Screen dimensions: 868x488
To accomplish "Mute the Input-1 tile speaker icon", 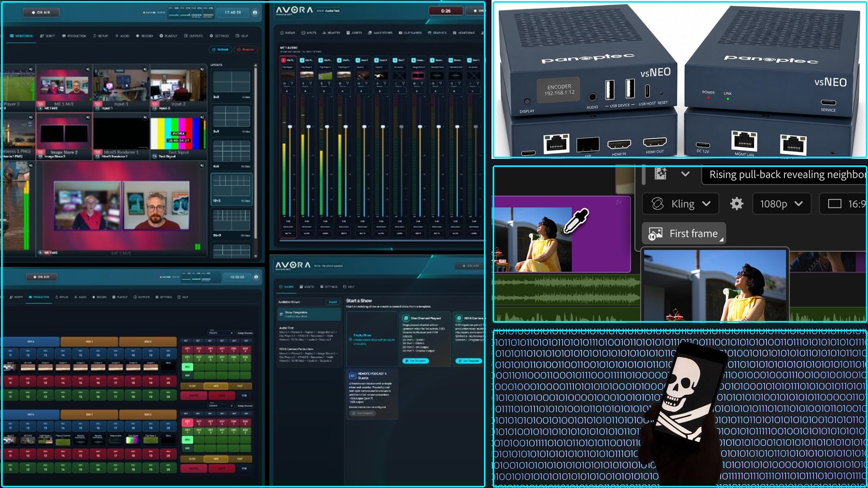I will click(x=145, y=69).
